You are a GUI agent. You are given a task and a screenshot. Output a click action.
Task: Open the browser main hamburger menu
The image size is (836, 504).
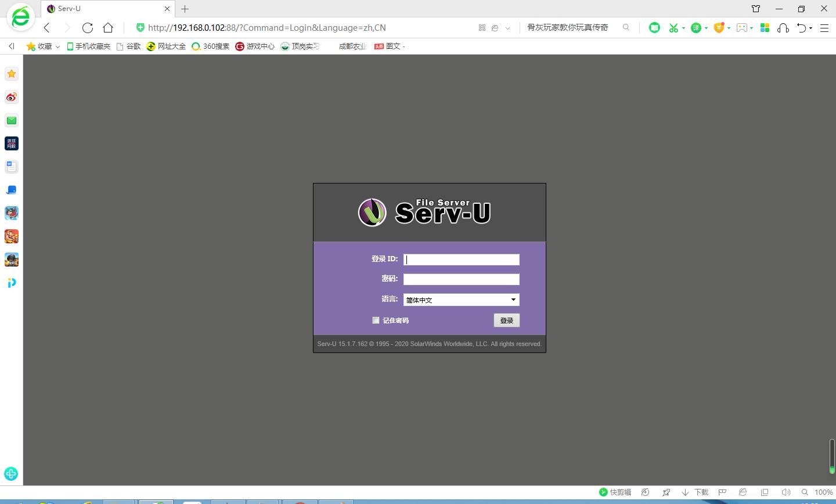click(824, 28)
